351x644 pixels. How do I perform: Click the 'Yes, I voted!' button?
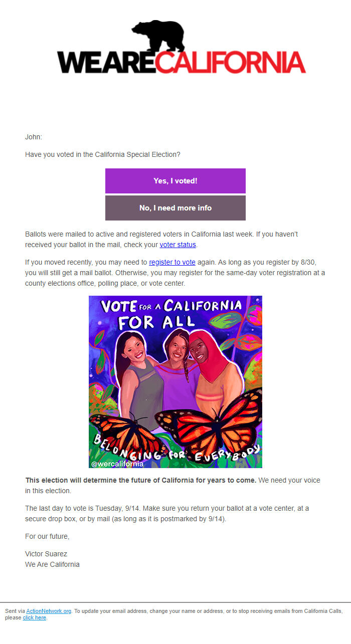click(x=175, y=181)
